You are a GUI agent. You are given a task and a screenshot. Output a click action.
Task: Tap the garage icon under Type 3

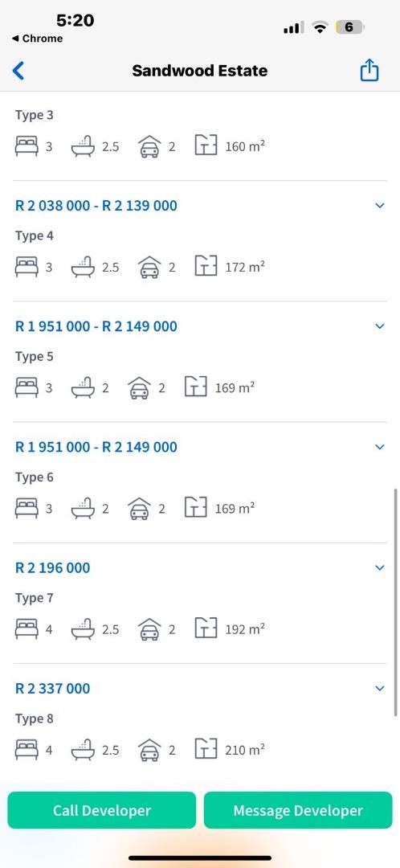click(x=149, y=147)
